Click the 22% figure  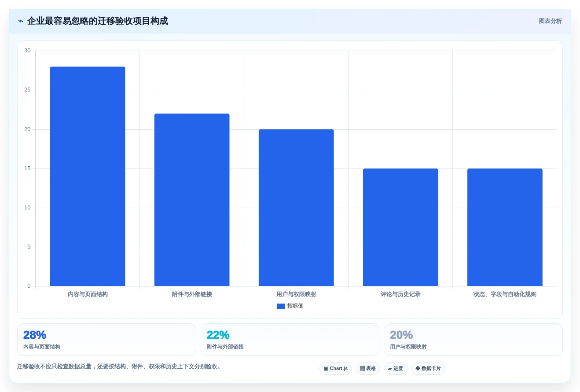(x=218, y=335)
